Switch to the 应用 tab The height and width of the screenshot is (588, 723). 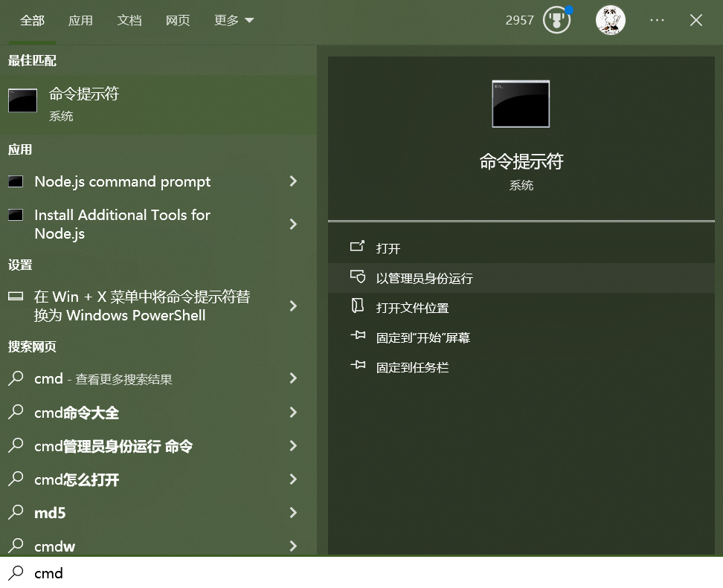point(80,21)
